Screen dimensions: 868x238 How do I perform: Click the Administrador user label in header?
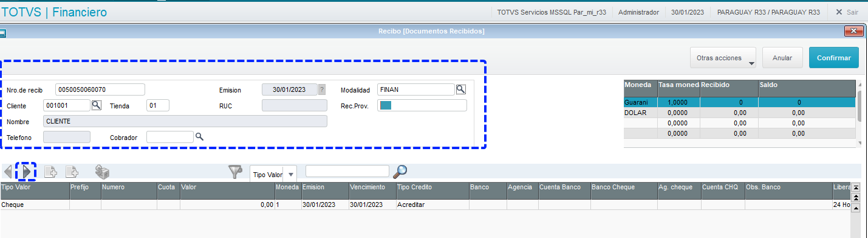coord(638,12)
